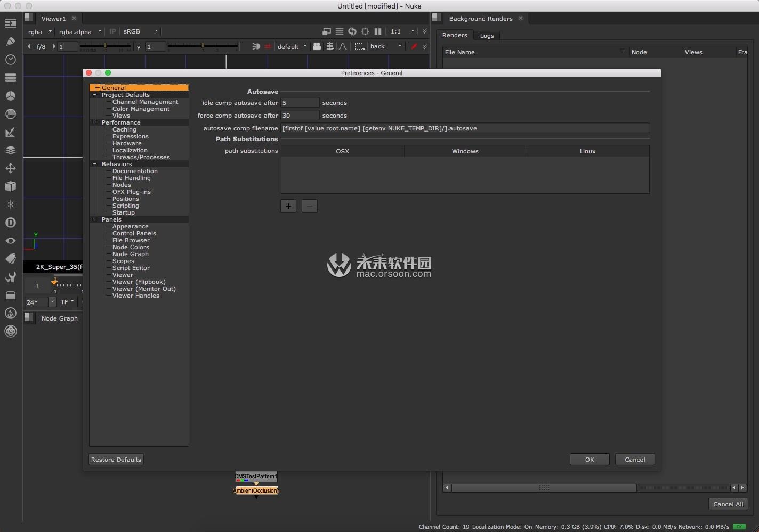Click the OK button

click(x=590, y=460)
